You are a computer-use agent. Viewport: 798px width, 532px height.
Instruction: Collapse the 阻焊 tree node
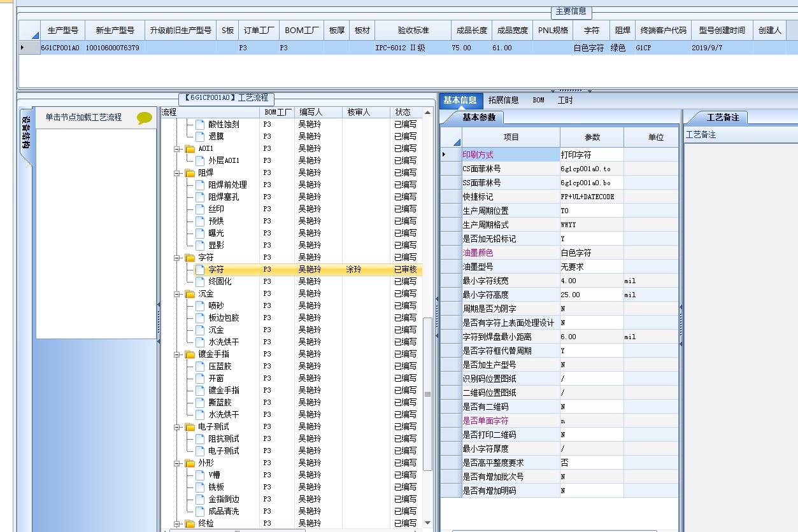click(x=177, y=172)
